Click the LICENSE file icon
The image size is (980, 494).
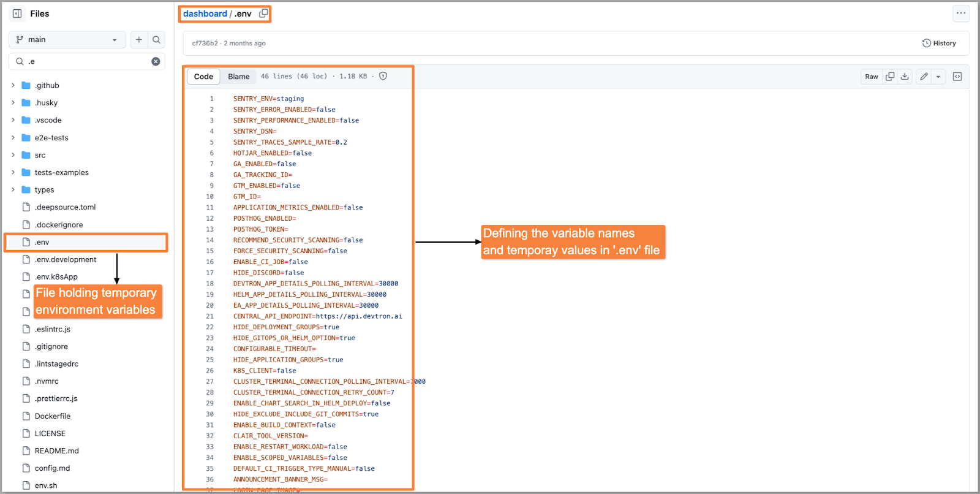tap(26, 433)
